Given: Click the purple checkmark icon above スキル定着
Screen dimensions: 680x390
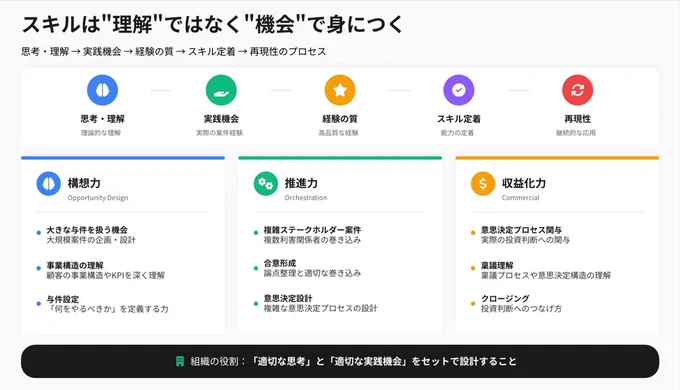Looking at the screenshot, I should pyautogui.click(x=459, y=90).
